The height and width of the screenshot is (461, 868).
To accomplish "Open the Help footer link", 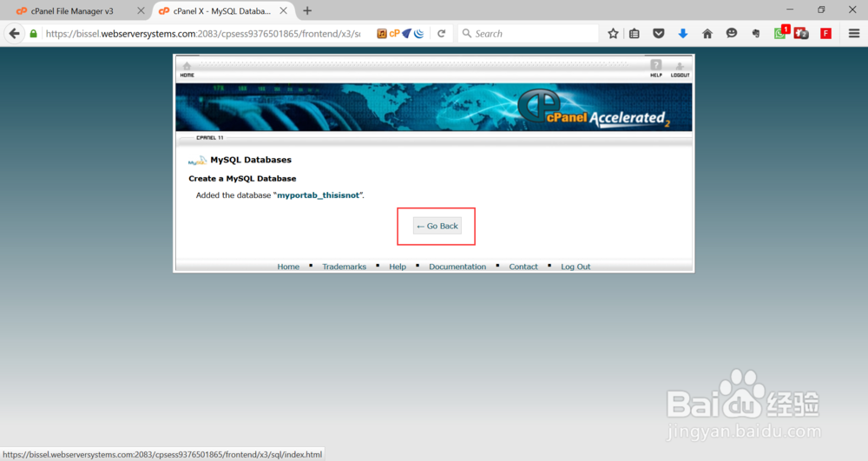I will coord(398,267).
